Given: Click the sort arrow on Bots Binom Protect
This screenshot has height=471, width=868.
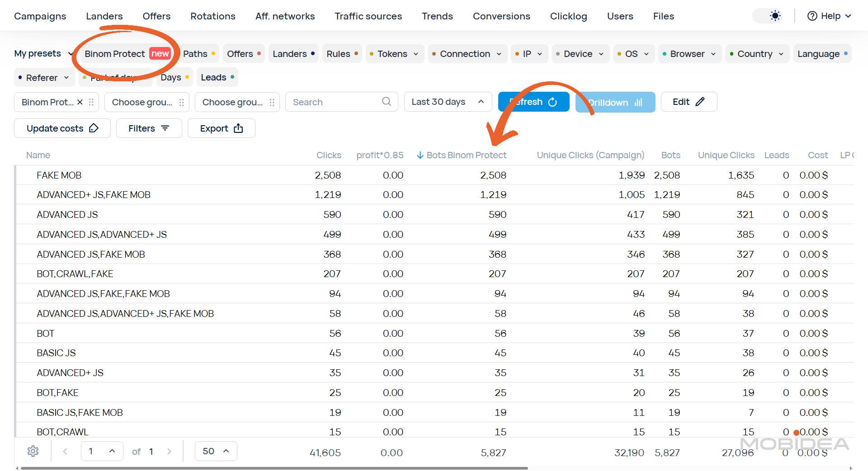Looking at the screenshot, I should click(420, 155).
